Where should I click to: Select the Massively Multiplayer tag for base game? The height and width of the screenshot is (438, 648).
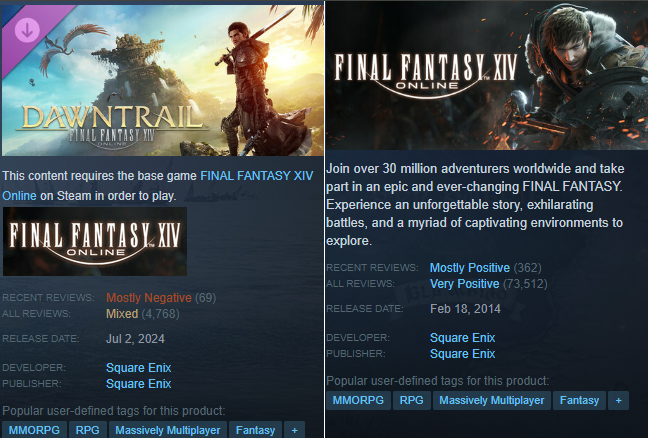pos(491,400)
